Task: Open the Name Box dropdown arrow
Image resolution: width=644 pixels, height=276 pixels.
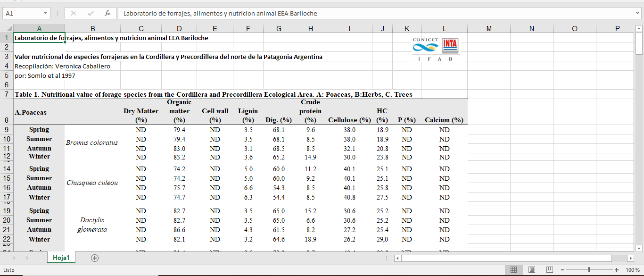Action: point(45,13)
